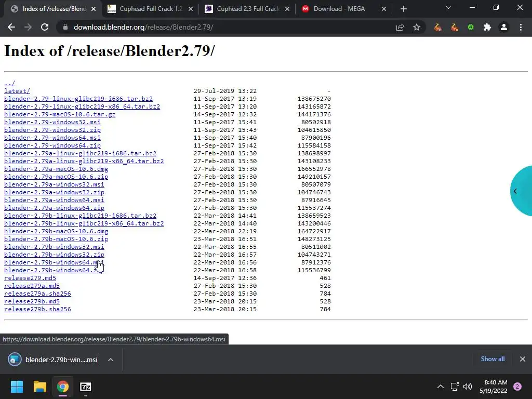The image size is (532, 399).
Task: Open Chrome's three-dot menu
Action: pos(521,27)
